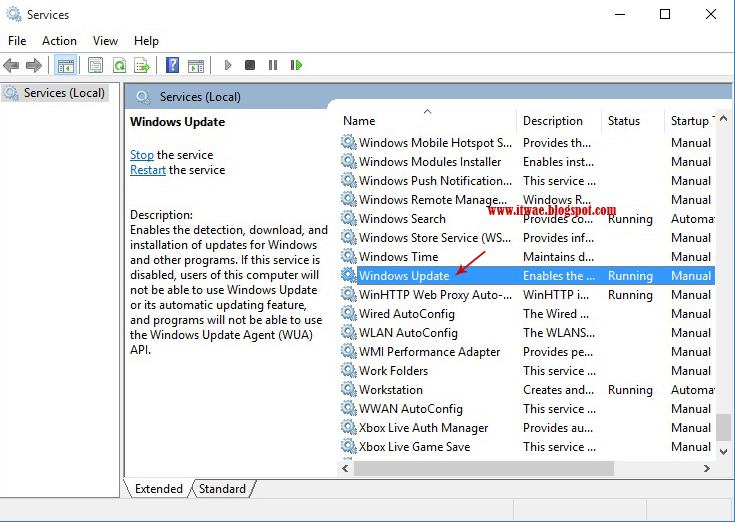735x522 pixels.
Task: Open the View menu
Action: point(105,41)
